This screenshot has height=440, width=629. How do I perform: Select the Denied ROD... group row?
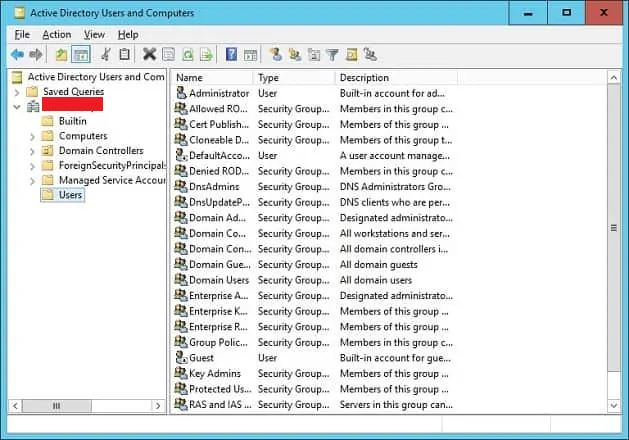[x=314, y=171]
